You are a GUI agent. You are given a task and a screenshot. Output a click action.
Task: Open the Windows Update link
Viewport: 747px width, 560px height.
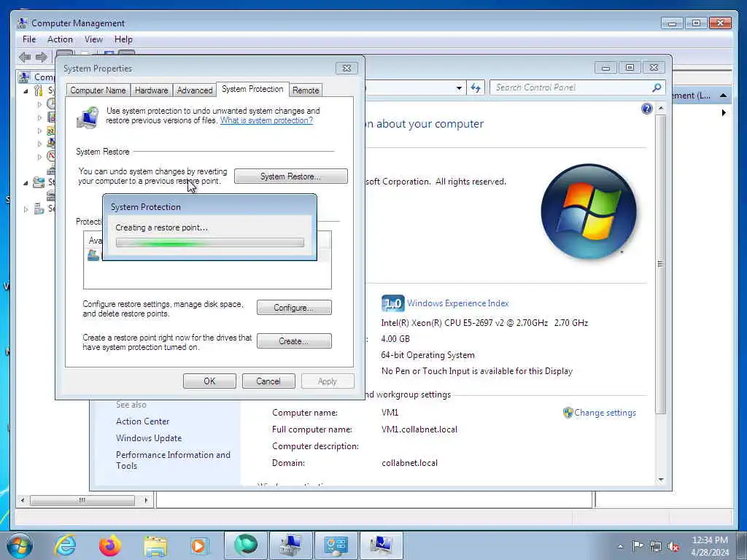[x=149, y=438]
